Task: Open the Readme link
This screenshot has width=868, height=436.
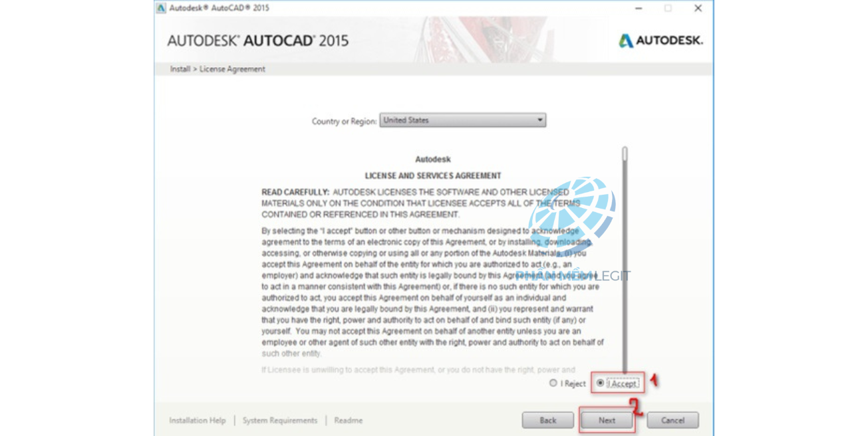Action: tap(349, 420)
